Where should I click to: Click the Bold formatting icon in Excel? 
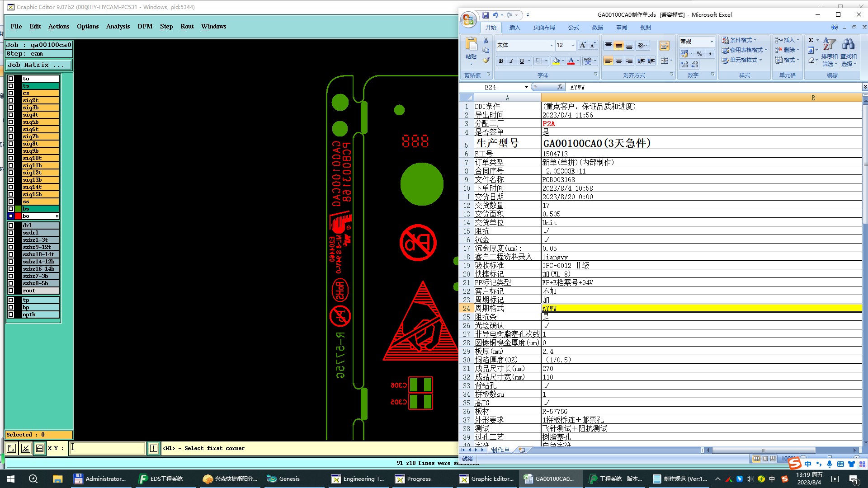pyautogui.click(x=501, y=61)
